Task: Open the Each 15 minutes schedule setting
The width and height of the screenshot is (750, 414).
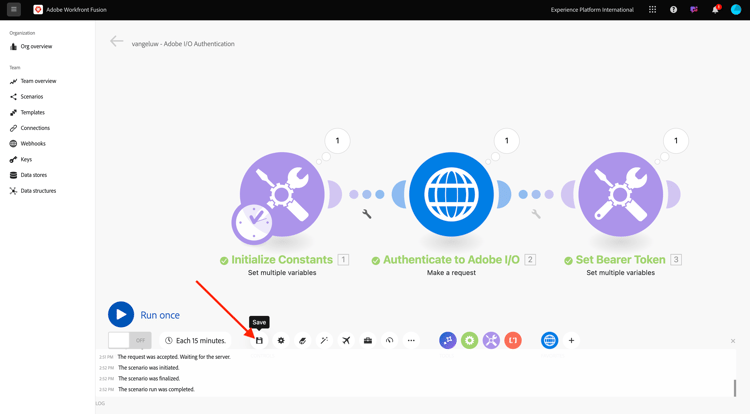Action: [x=195, y=340]
